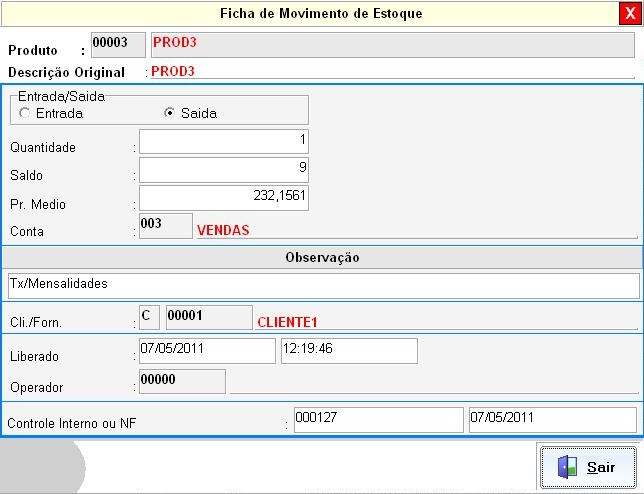
Task: Click the Saldo value field
Action: [x=223, y=169]
